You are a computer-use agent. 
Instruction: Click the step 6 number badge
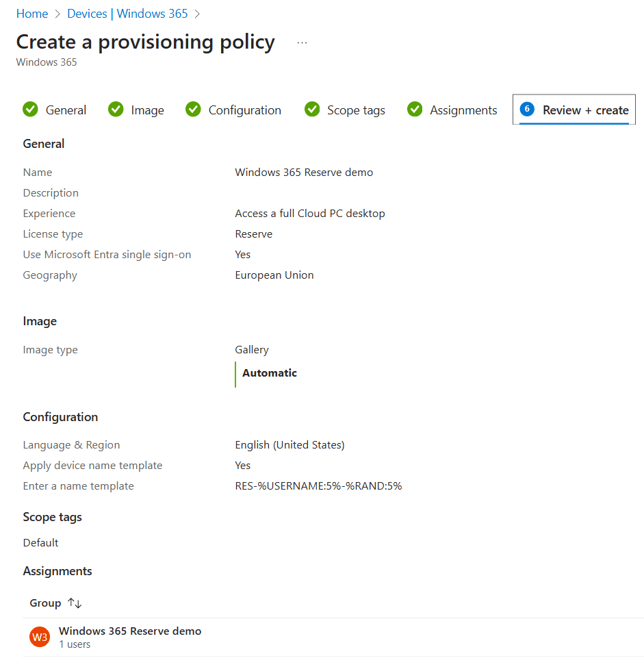click(x=527, y=110)
